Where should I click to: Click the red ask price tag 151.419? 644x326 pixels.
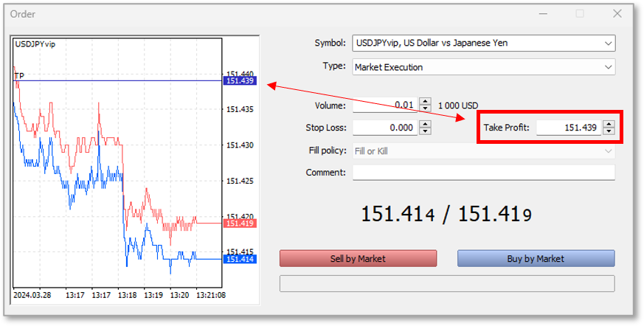(x=240, y=223)
